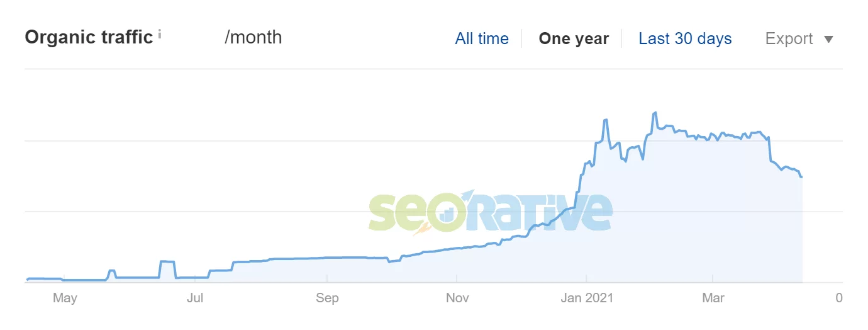Pick the Nov marker on the timeline

tap(457, 298)
